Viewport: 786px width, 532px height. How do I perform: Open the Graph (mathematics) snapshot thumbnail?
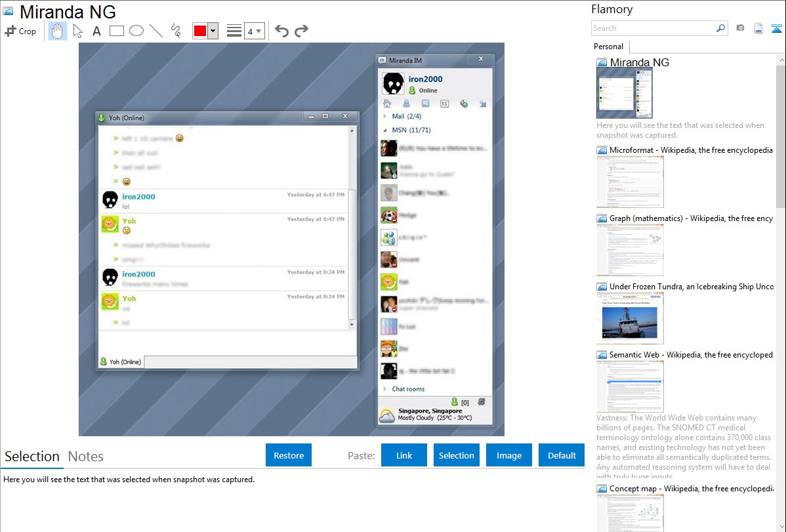tap(630, 250)
